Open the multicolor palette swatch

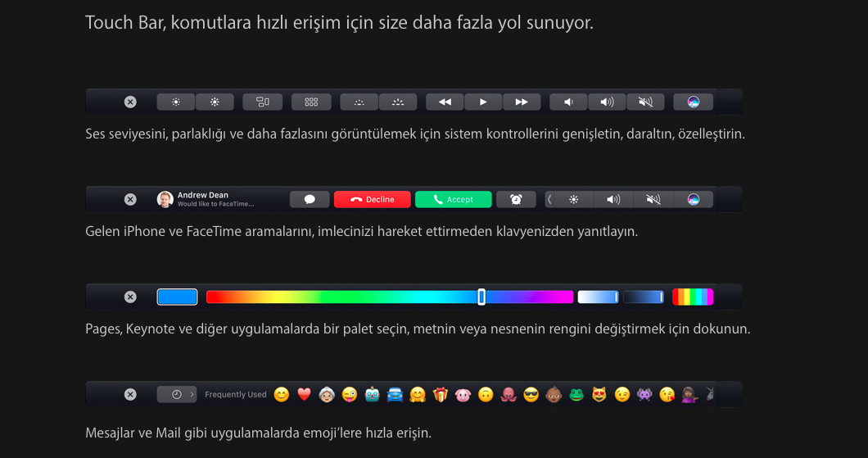pyautogui.click(x=693, y=297)
